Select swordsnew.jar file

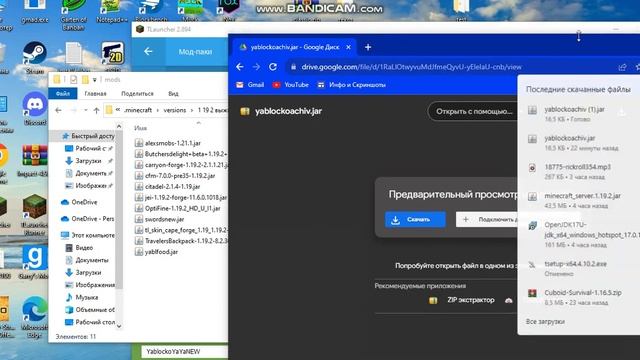pyautogui.click(x=160, y=219)
